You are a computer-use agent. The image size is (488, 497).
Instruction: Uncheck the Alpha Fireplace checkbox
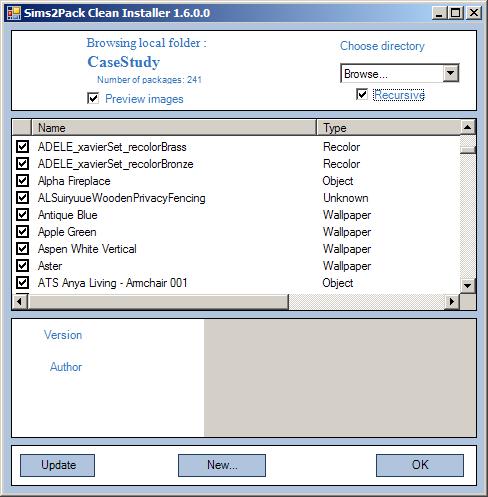[22, 181]
